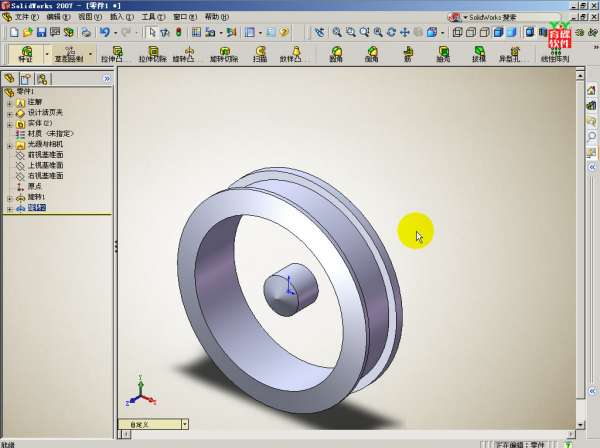Select the 前视基准面 front plane item
The height and width of the screenshot is (448, 600).
(x=45, y=155)
